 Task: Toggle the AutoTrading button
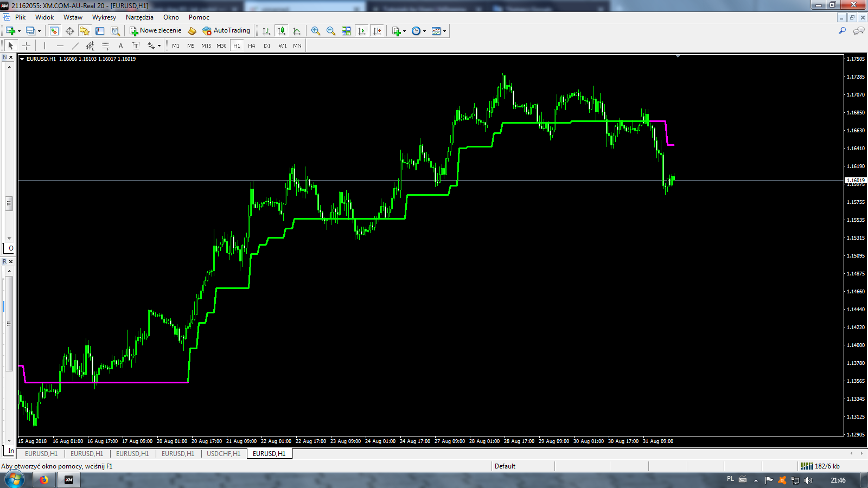click(x=226, y=31)
